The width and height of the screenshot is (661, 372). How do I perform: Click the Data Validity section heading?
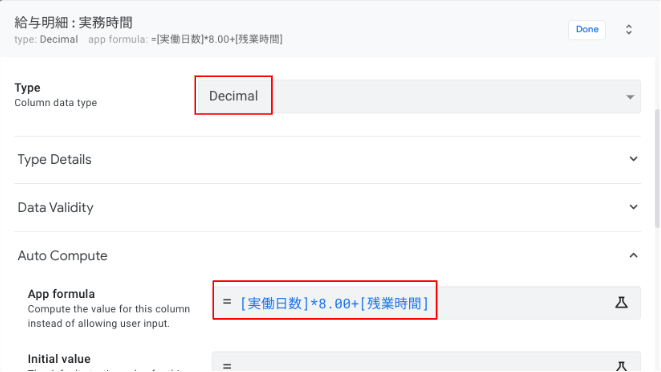coord(55,208)
